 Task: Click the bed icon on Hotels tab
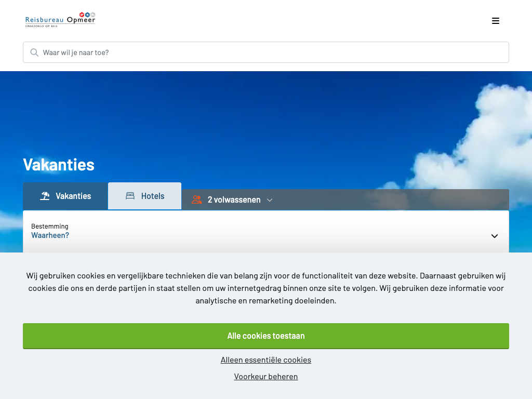(x=130, y=196)
